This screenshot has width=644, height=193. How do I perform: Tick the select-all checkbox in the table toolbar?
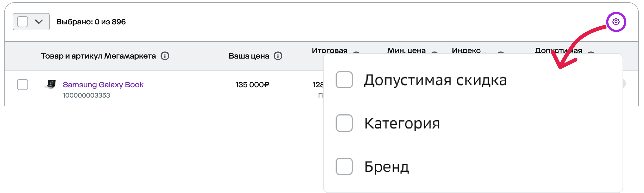click(x=23, y=22)
